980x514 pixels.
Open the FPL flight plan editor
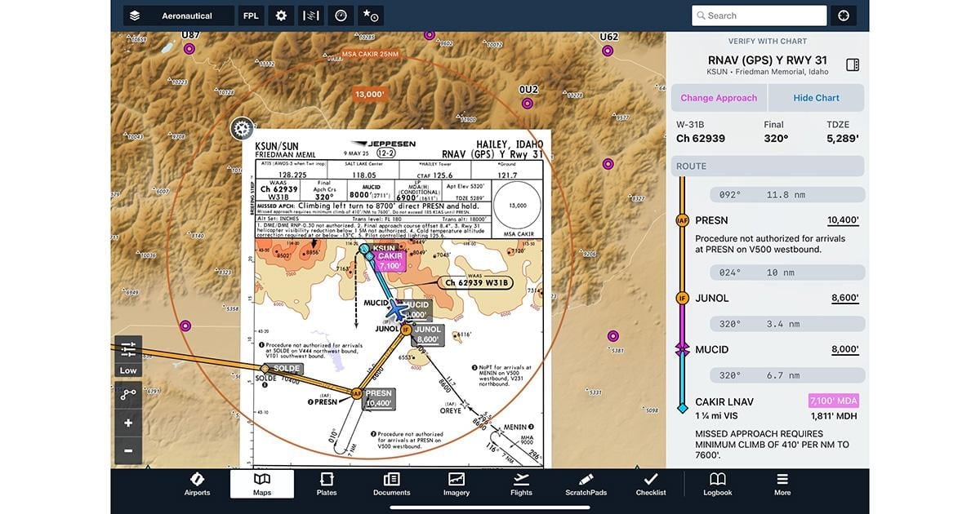[x=250, y=15]
